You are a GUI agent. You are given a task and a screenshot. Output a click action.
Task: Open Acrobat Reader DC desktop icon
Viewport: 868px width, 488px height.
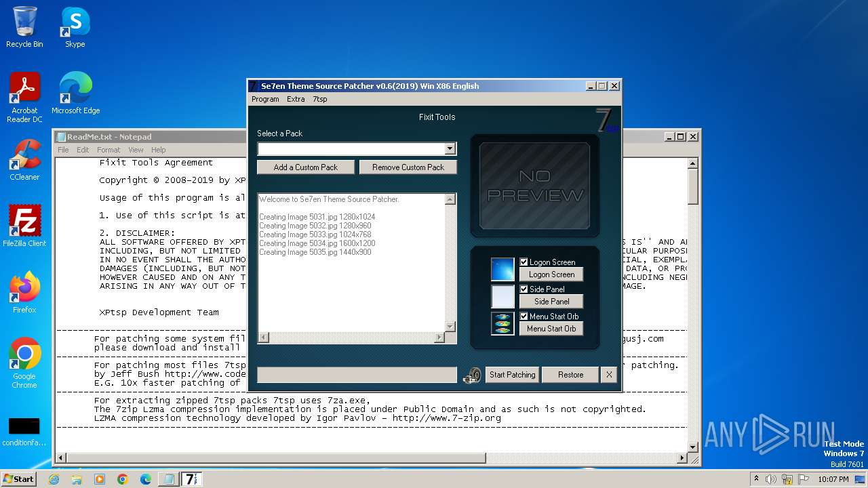click(24, 98)
